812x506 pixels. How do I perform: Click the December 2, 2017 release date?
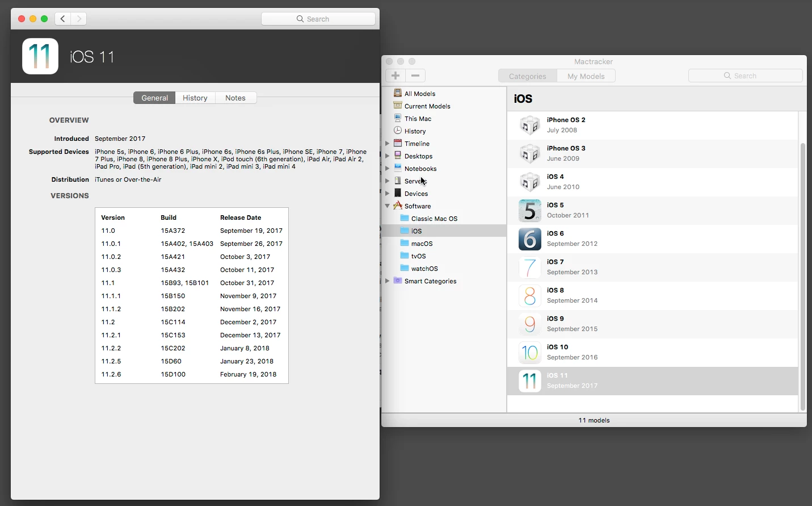tap(249, 322)
